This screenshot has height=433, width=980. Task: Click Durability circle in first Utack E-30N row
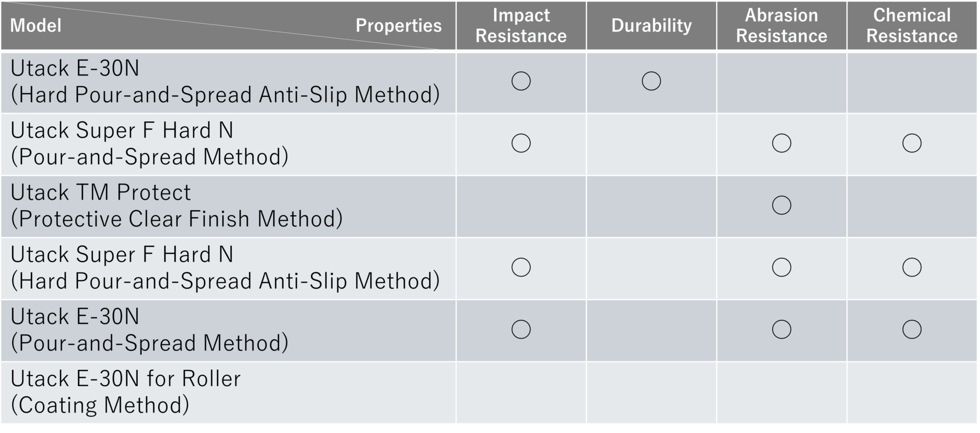(651, 81)
